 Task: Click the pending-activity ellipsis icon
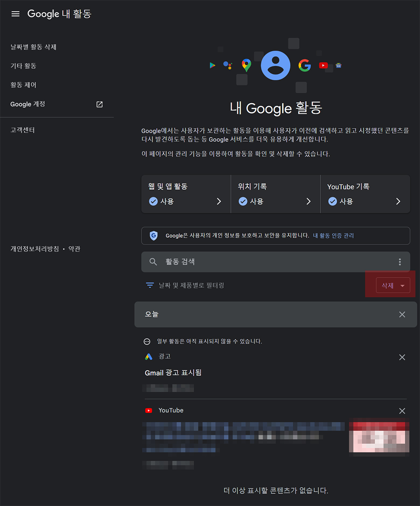(147, 341)
